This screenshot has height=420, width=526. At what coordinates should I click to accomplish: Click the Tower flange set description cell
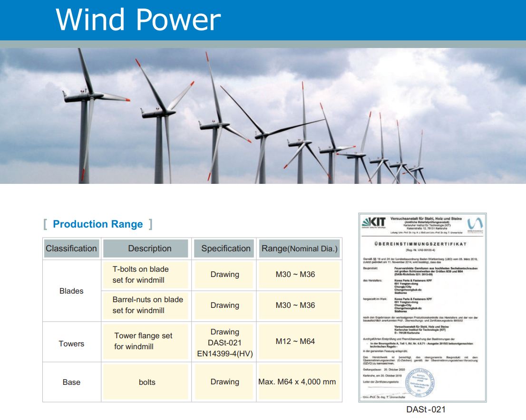pyautogui.click(x=146, y=341)
